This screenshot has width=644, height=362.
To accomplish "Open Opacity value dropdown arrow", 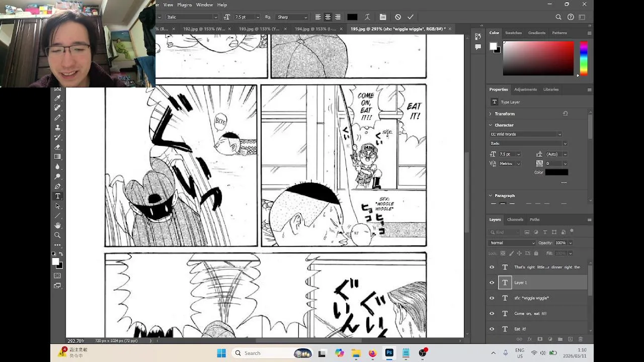I will (x=570, y=243).
